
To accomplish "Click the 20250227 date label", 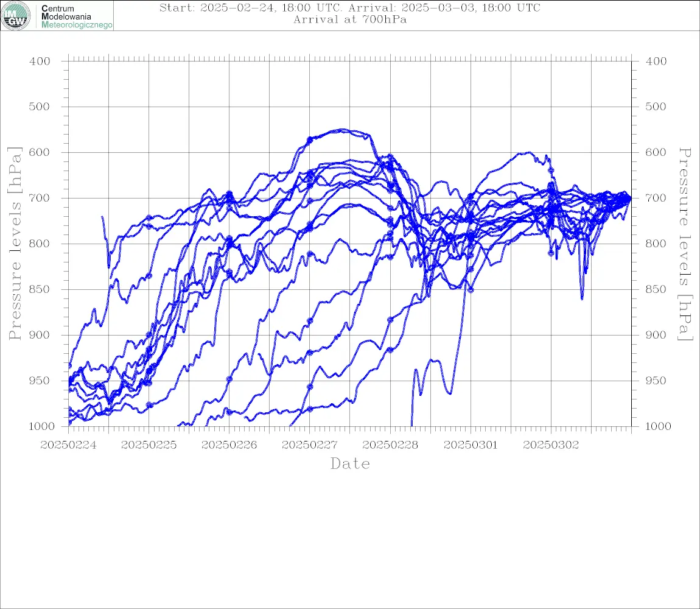I will coord(309,445).
